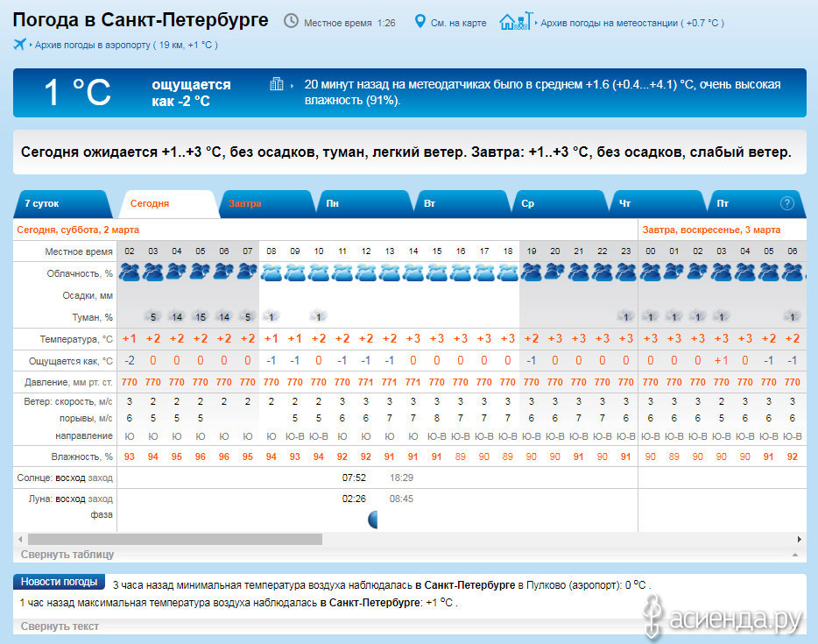Screen dimensions: 818x644
Task: Click the Погода в Санкт-Петербурге title
Action: point(140,20)
